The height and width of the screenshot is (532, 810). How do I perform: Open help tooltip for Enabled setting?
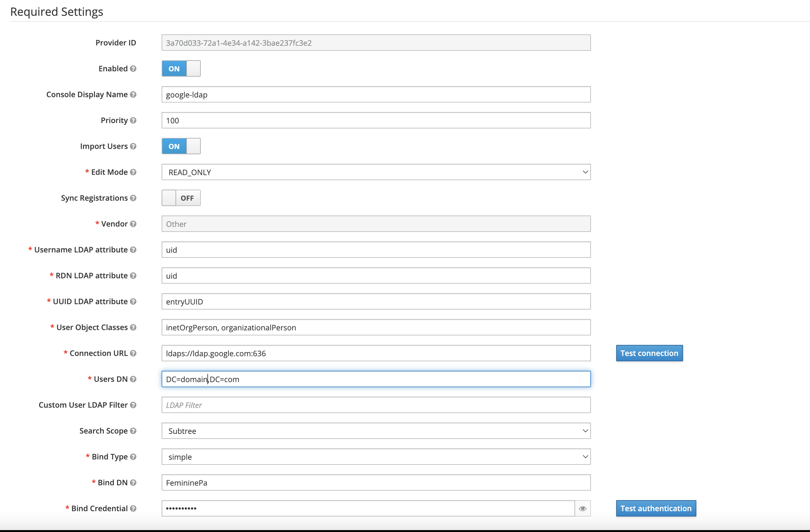tap(133, 68)
